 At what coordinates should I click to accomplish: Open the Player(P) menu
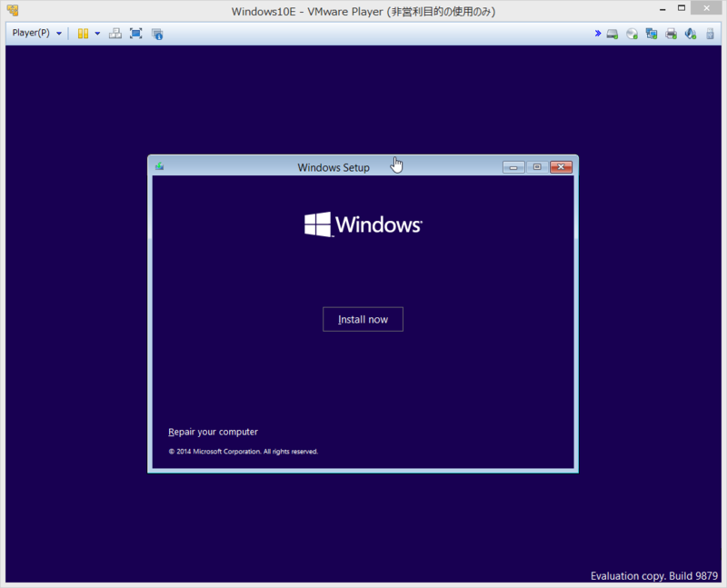pyautogui.click(x=36, y=33)
